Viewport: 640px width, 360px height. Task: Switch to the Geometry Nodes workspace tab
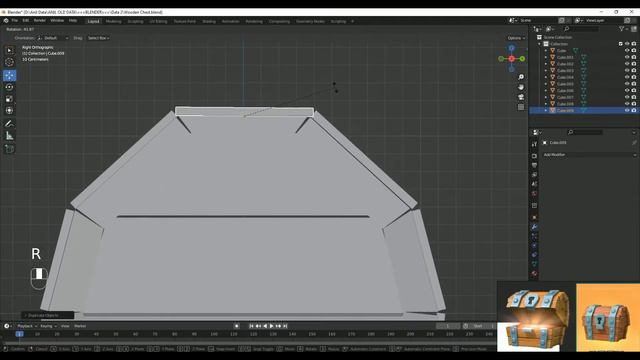tap(310, 21)
